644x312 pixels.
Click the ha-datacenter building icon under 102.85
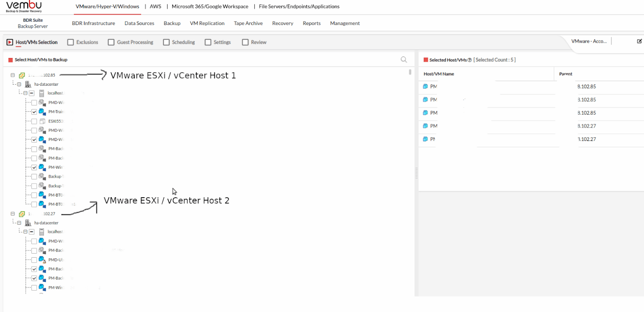[28, 84]
